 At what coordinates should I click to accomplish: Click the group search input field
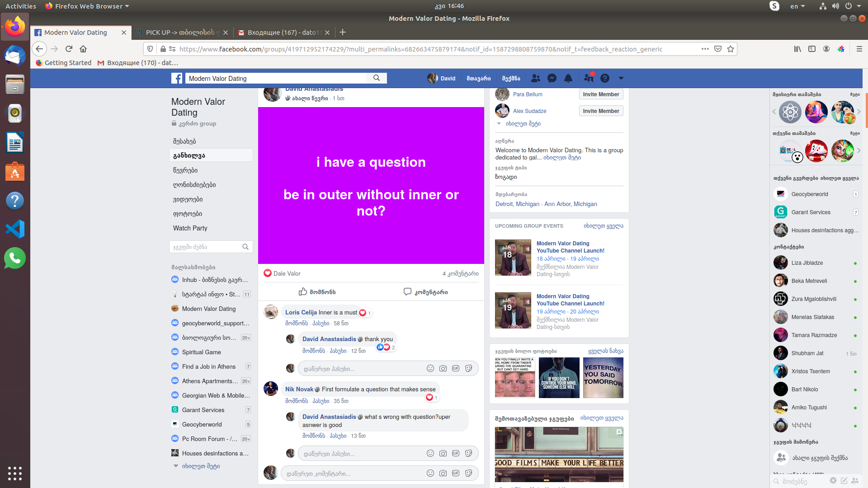pyautogui.click(x=206, y=247)
